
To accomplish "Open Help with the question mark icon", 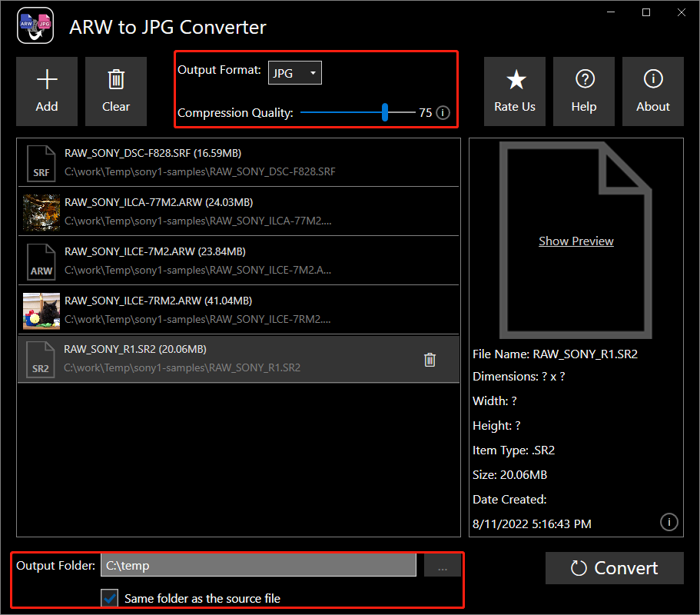I will point(584,79).
